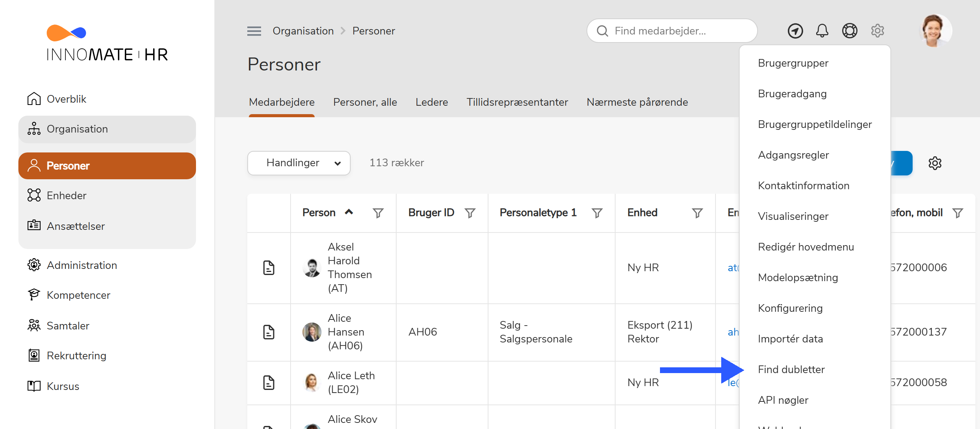Click the Administration gear icon in the sidebar
This screenshot has width=980, height=429.
pyautogui.click(x=34, y=265)
